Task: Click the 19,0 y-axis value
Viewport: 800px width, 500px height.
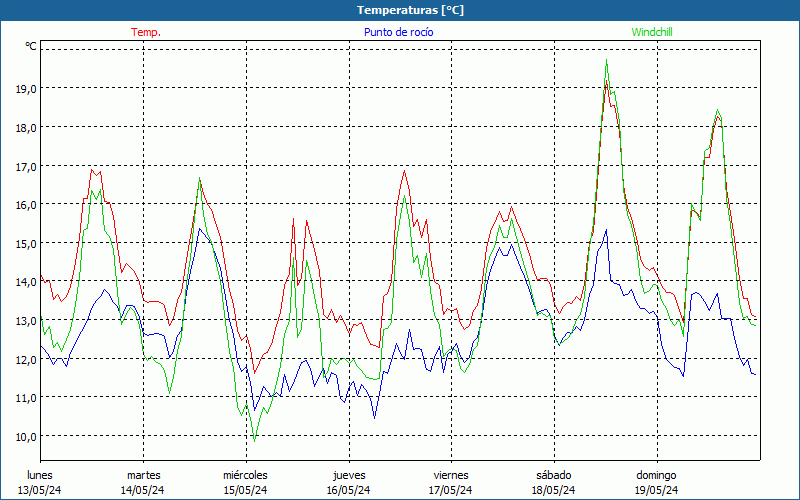Action: tap(27, 89)
